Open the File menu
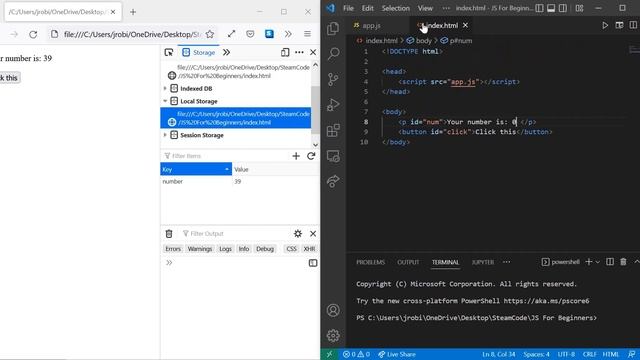 pyautogui.click(x=348, y=8)
